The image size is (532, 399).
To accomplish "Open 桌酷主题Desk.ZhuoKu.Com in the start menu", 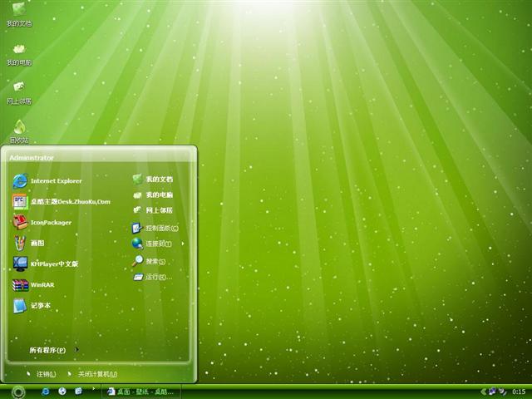I will click(62, 201).
